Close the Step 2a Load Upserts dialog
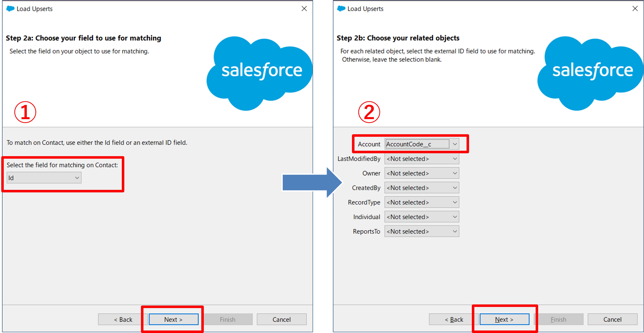This screenshot has height=333, width=644. point(304,8)
